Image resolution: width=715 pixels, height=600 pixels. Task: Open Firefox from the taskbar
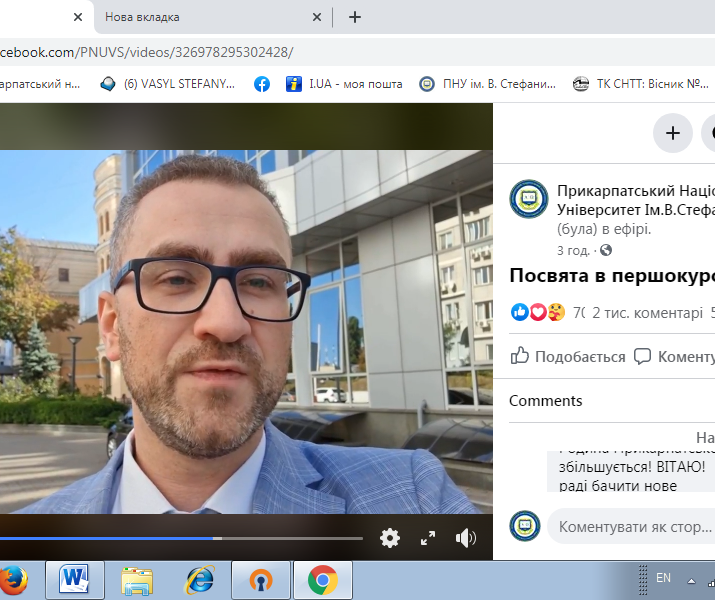[13, 580]
